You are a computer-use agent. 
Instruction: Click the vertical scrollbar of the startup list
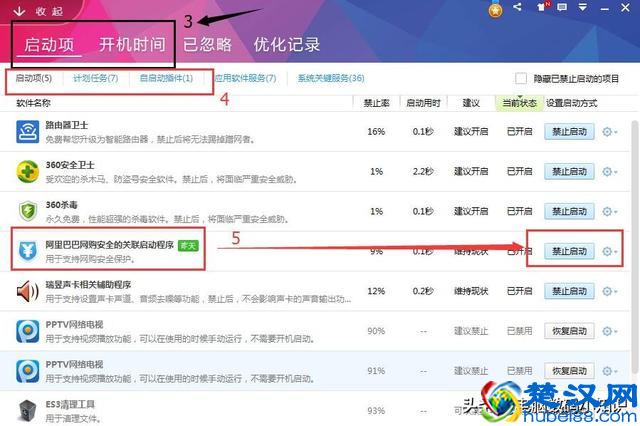[635, 247]
